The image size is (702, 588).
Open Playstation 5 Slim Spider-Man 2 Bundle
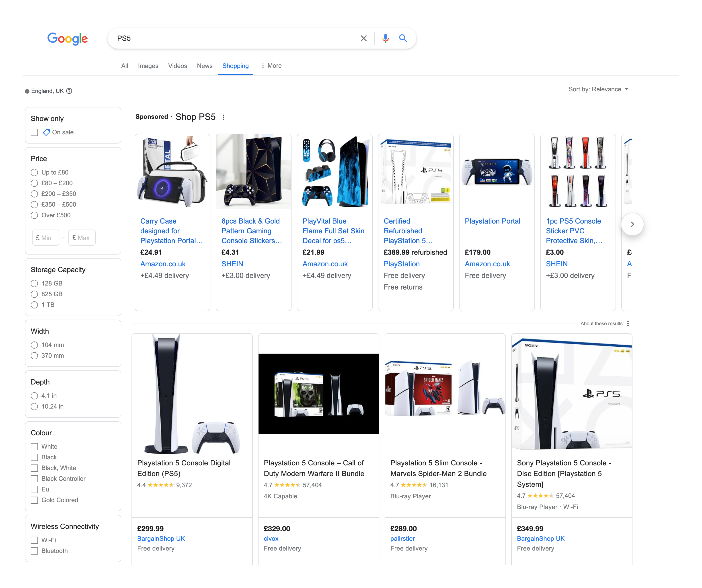(438, 468)
